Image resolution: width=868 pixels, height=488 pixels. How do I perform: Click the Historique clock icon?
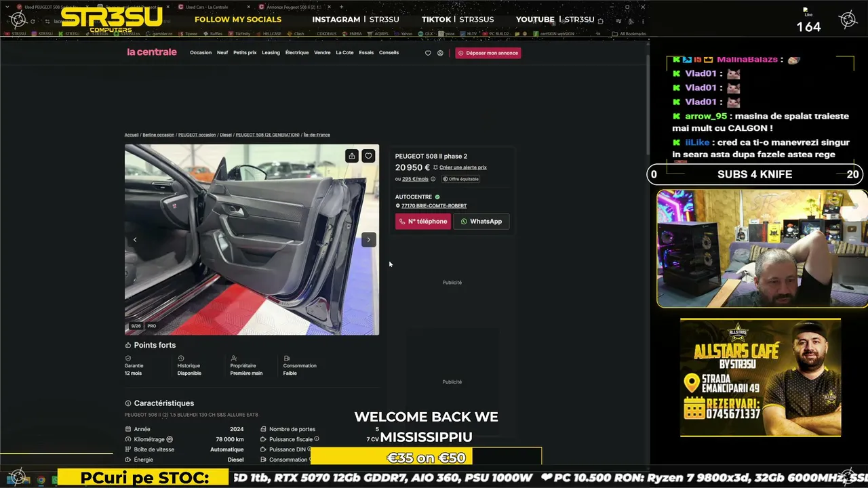(181, 358)
